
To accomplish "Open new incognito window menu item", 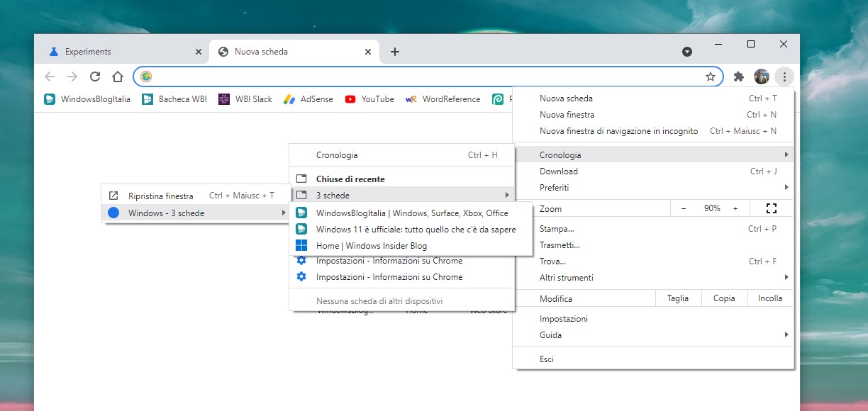I will point(653,131).
